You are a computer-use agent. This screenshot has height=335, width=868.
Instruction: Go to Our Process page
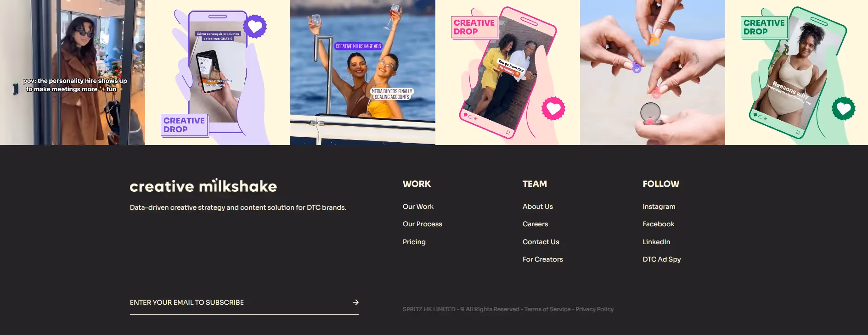422,224
